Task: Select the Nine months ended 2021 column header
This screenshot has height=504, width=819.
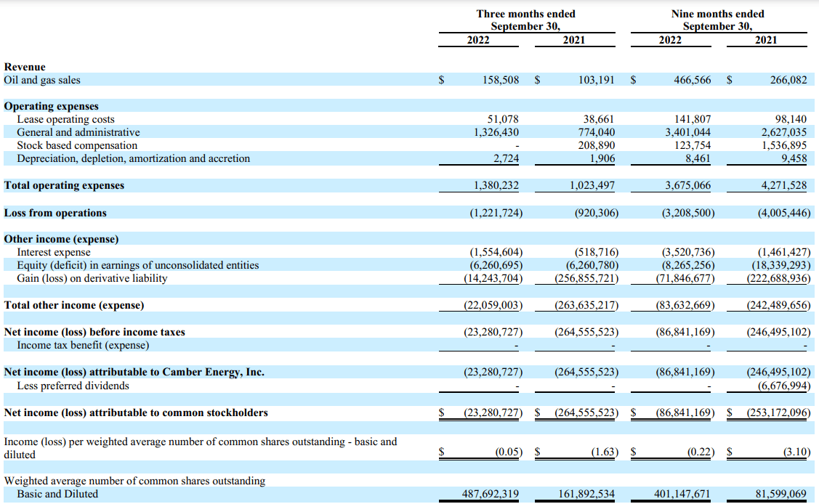Action: (x=767, y=41)
